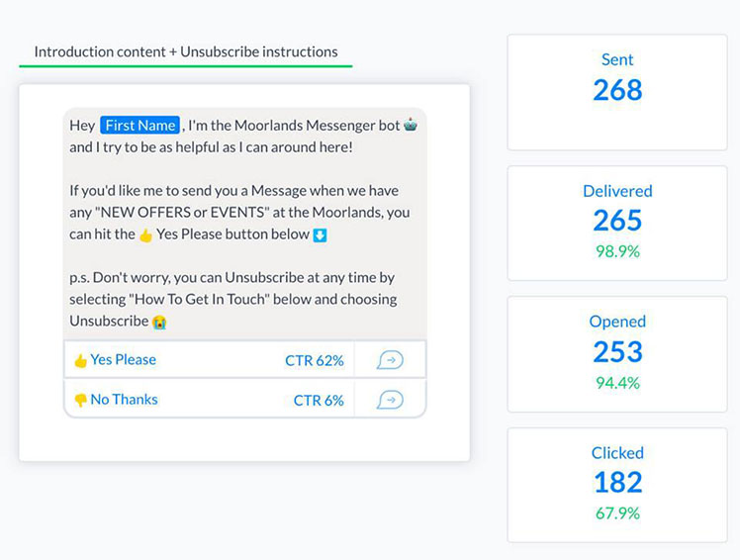Select the Introduction content + Unsubscribe instructions tab
This screenshot has width=740, height=560.
185,51
